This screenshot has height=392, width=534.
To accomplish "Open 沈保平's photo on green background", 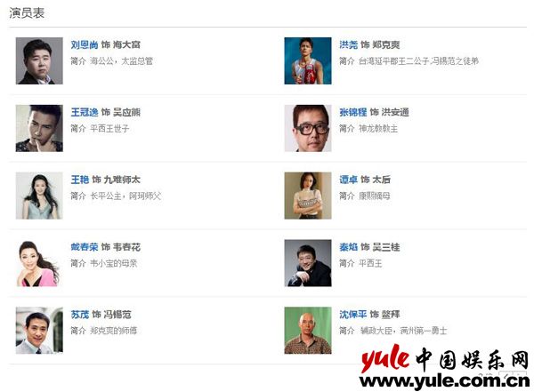I will point(308,331).
